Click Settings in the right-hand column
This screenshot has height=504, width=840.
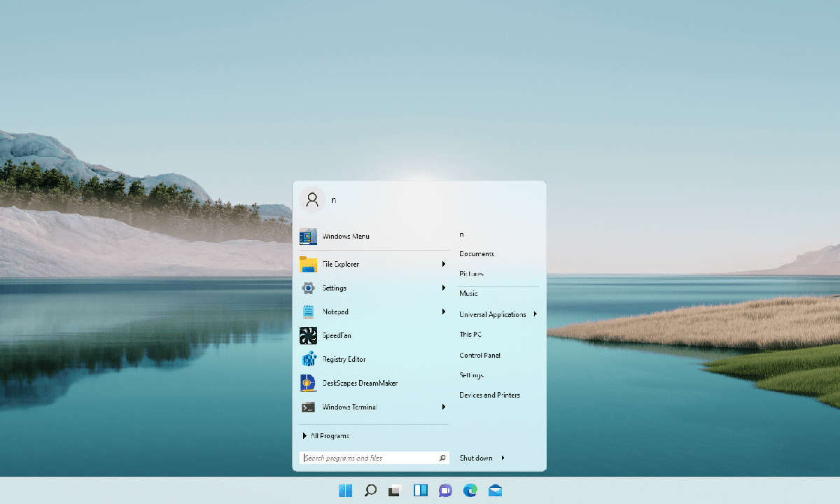471,375
